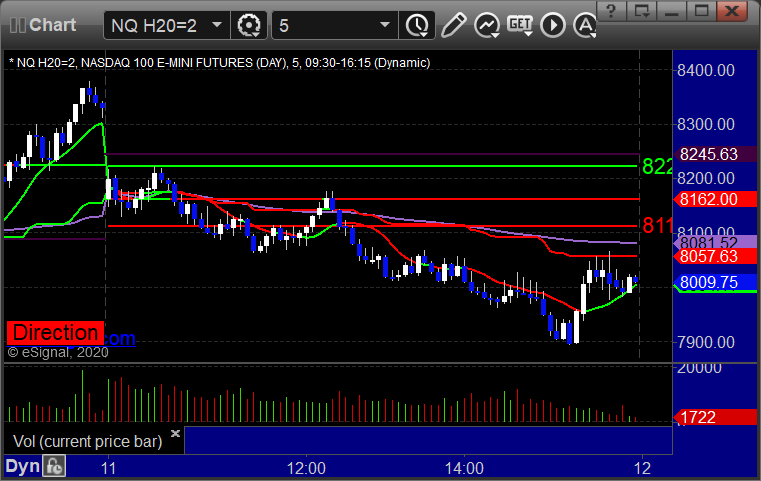Open the time template clock menu
The image size is (761, 481).
417,25
